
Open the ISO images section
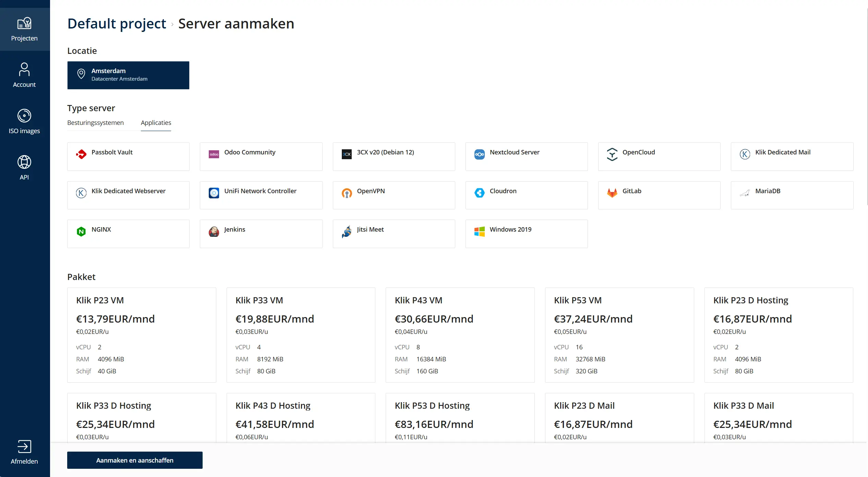point(24,116)
